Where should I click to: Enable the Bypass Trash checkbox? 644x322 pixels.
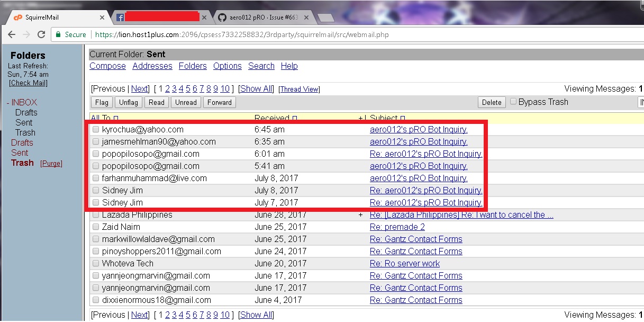513,102
